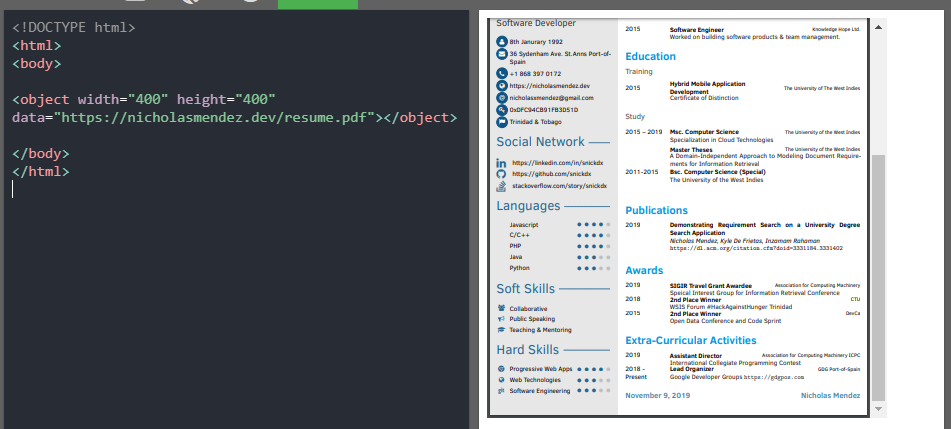The width and height of the screenshot is (951, 429).
Task: Click the phone icon beside +1 868 397 0172
Action: coord(502,74)
